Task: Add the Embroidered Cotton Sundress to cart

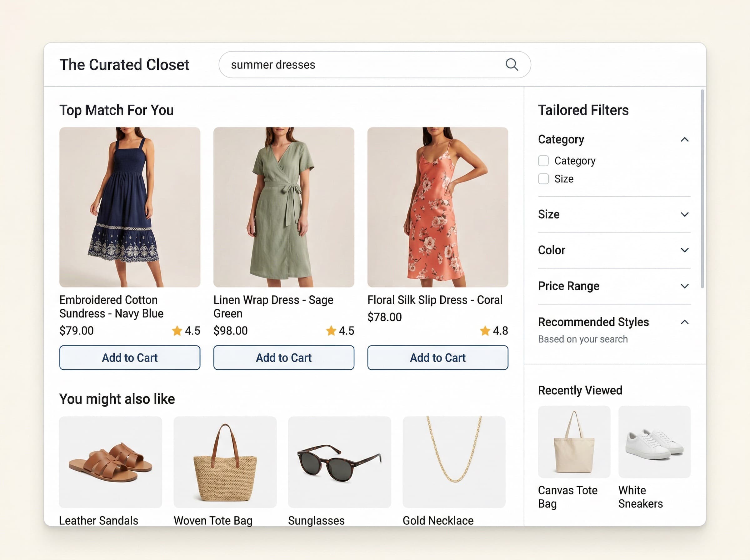Action: (x=130, y=357)
